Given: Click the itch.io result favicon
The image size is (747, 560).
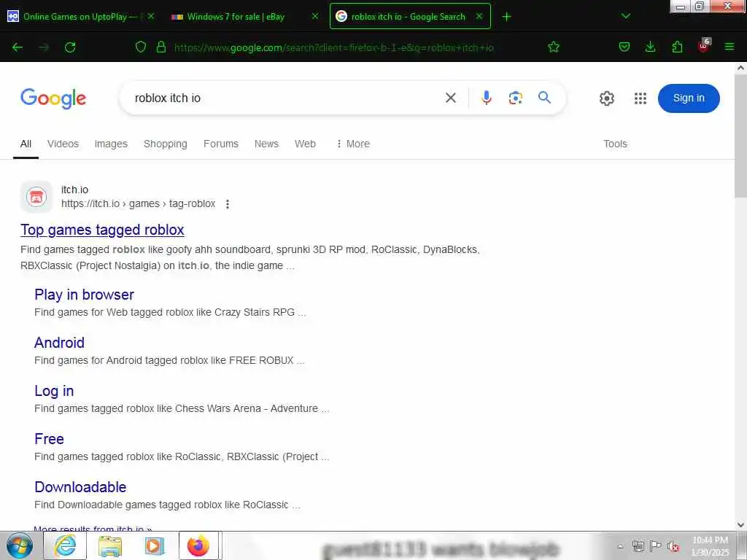Looking at the screenshot, I should point(36,196).
